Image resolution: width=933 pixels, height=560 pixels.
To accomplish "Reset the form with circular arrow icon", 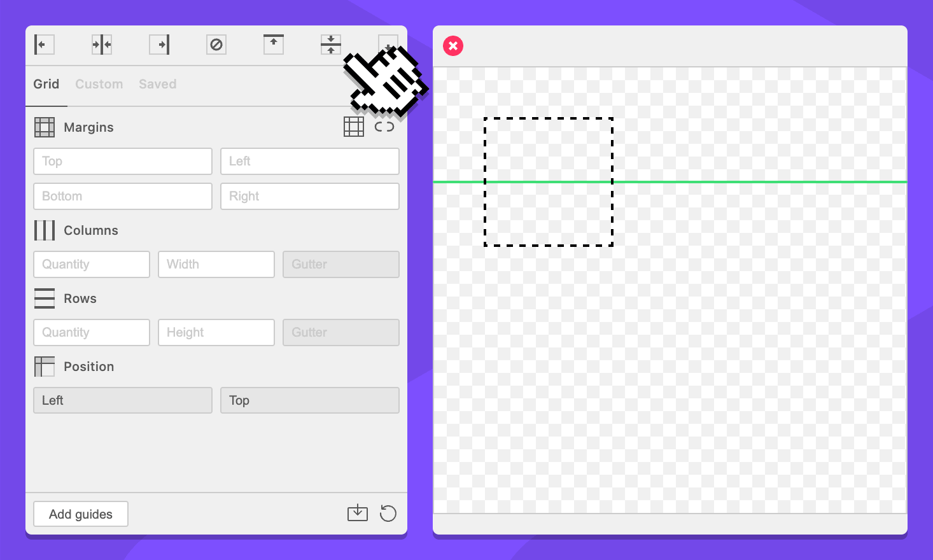I will 388,513.
